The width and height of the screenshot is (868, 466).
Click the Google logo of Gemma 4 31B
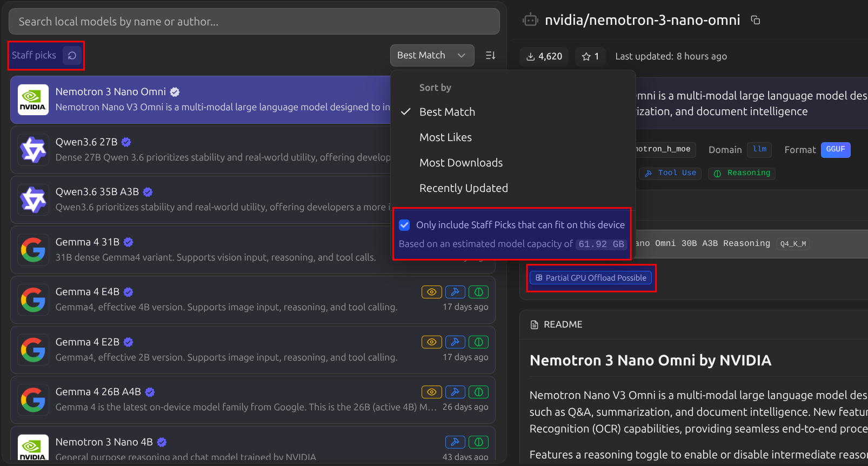pos(33,250)
